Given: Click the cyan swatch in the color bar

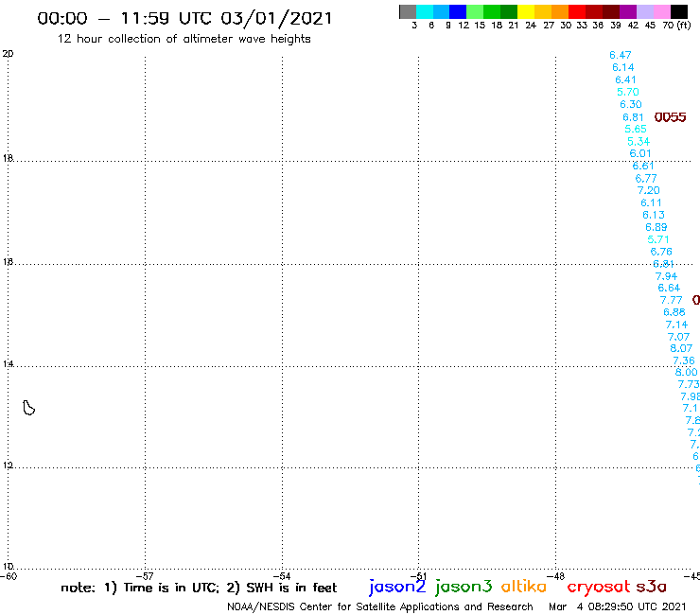Looking at the screenshot, I should [425, 11].
